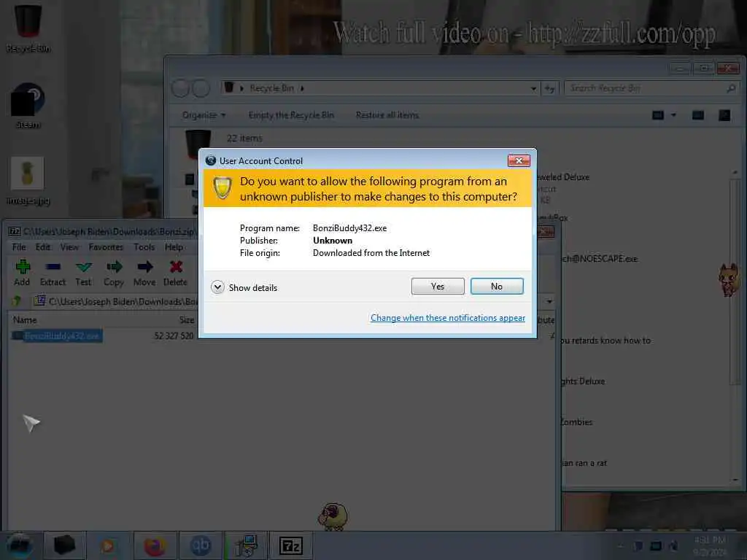Image resolution: width=747 pixels, height=560 pixels.
Task: Click the Explorer help icon
Action: [724, 115]
